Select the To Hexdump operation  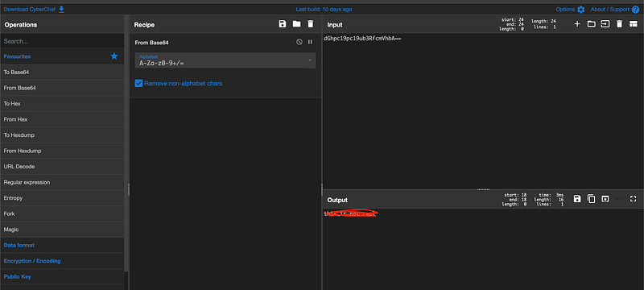click(62, 135)
